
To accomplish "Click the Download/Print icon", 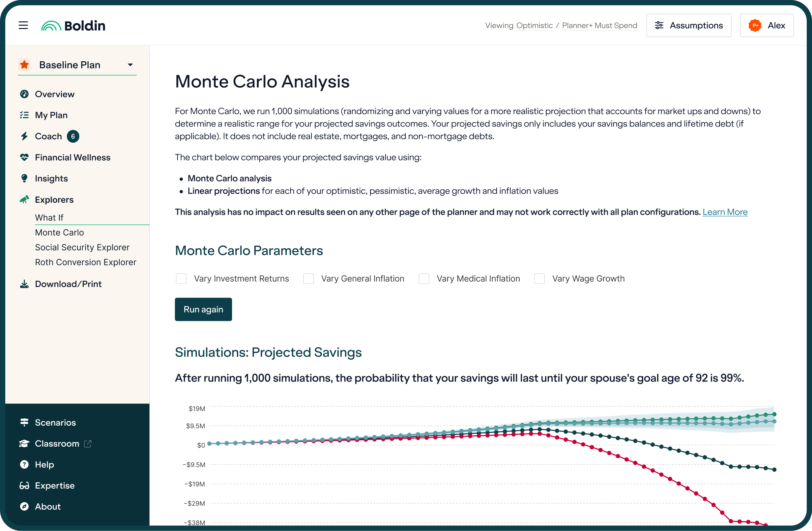I will click(x=24, y=284).
